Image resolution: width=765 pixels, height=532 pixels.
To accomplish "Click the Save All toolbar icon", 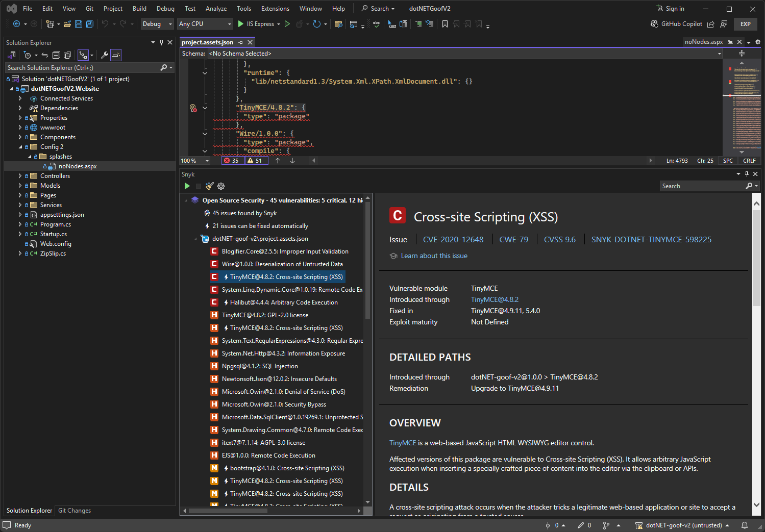I will (x=90, y=24).
